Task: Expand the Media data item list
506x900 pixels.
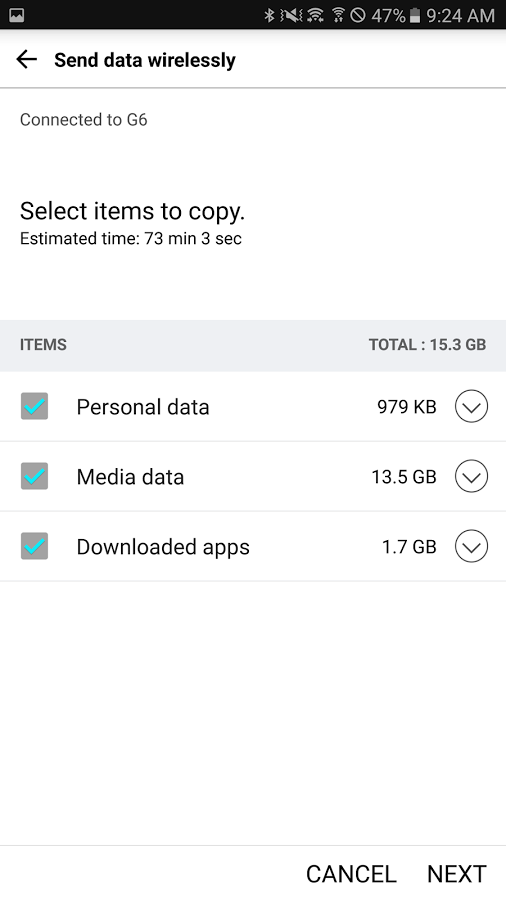Action: tap(472, 476)
